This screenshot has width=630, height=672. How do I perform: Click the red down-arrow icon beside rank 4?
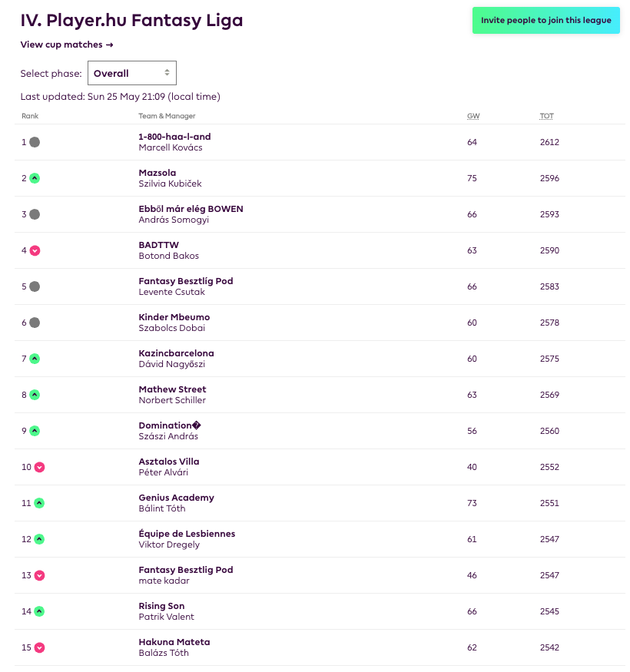coord(35,250)
